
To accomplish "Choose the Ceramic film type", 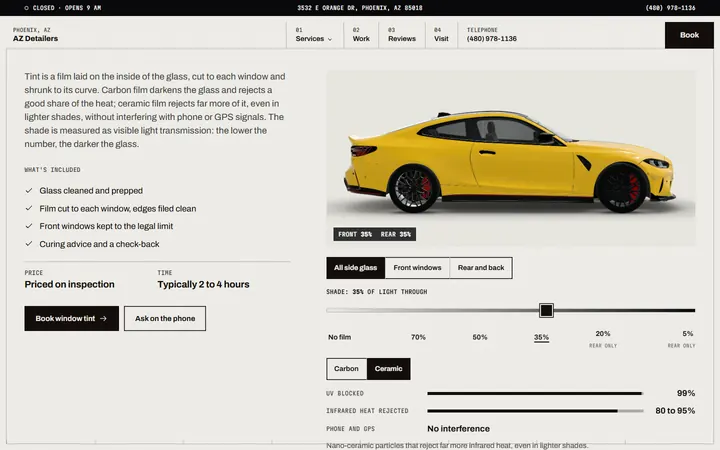I will (x=388, y=369).
